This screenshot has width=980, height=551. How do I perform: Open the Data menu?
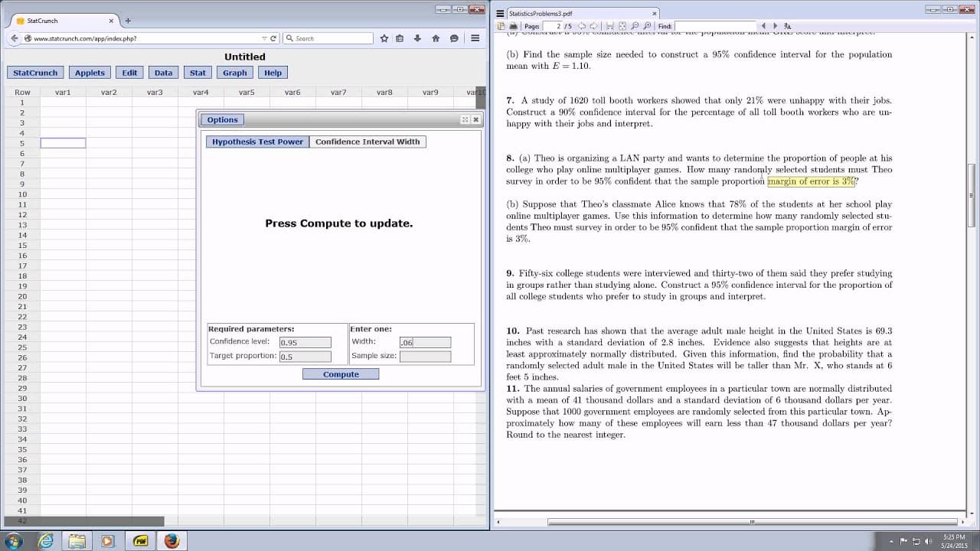(163, 73)
